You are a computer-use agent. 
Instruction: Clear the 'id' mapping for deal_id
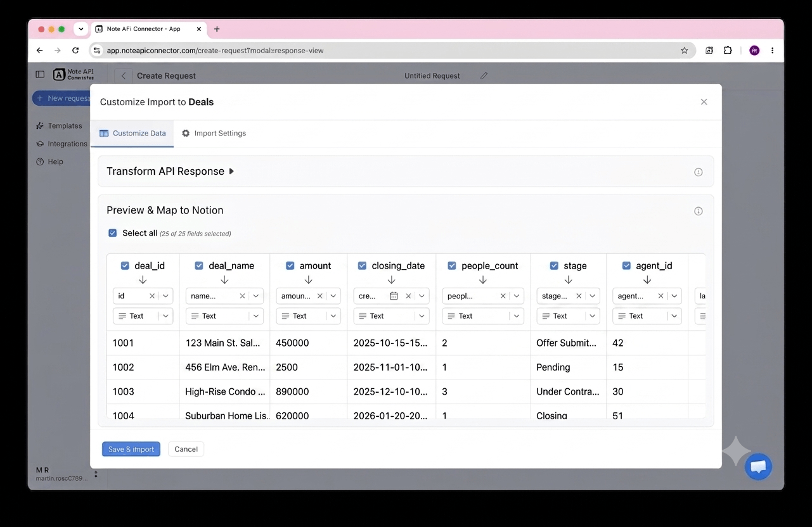[x=152, y=296]
